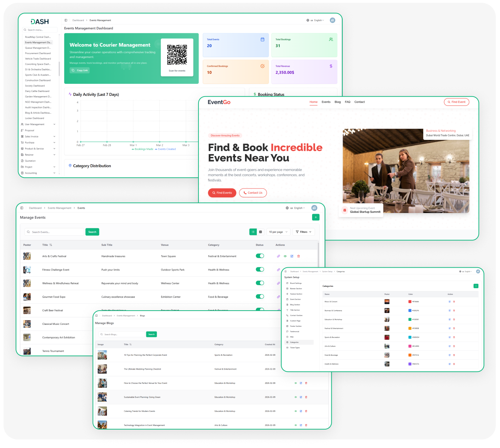This screenshot has width=500, height=448.
Task: Copy link icon for Arts & Crafts Festival
Action: tap(278, 256)
